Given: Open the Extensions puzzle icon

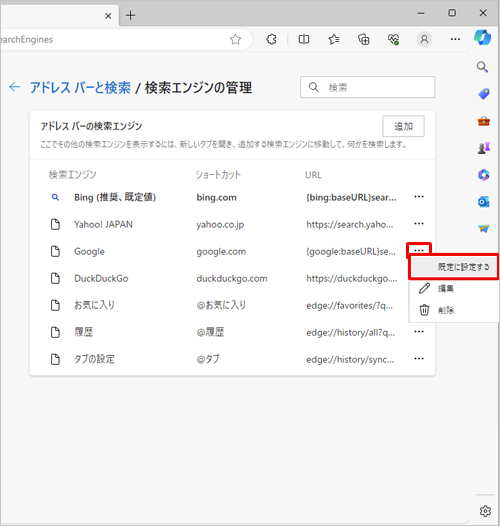Looking at the screenshot, I should pyautogui.click(x=271, y=40).
